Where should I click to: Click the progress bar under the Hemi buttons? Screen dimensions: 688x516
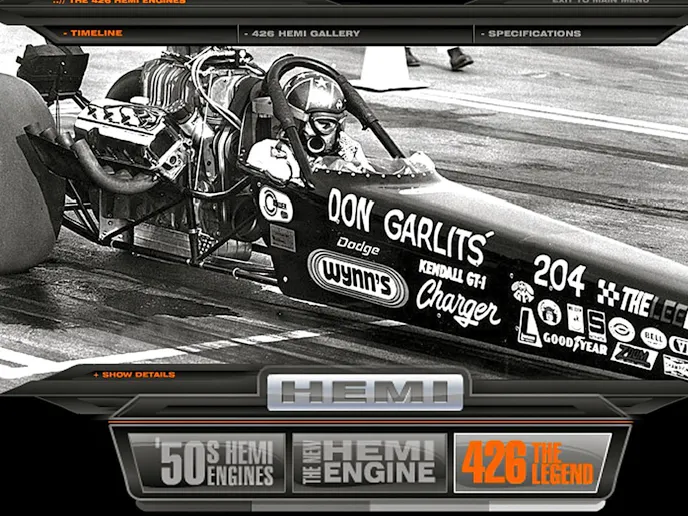370,506
